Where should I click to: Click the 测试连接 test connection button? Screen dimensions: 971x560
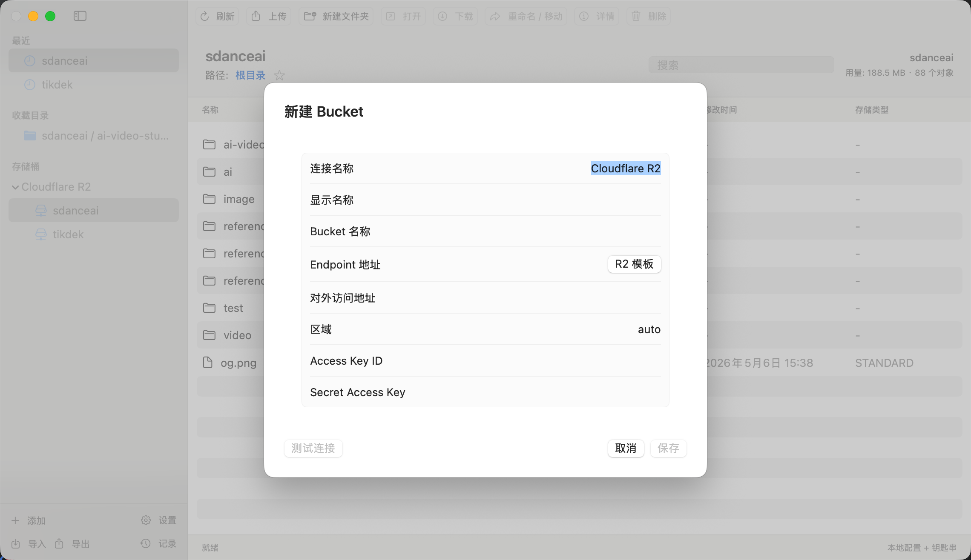[x=313, y=448]
